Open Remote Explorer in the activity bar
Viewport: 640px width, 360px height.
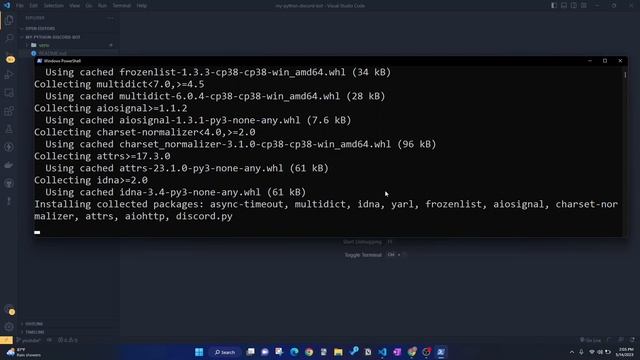[9, 93]
